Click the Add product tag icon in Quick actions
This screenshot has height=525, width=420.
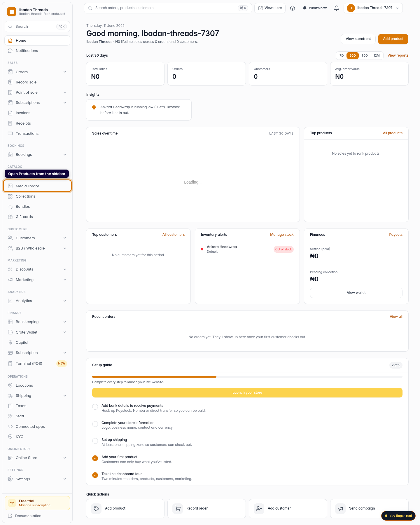pyautogui.click(x=96, y=509)
